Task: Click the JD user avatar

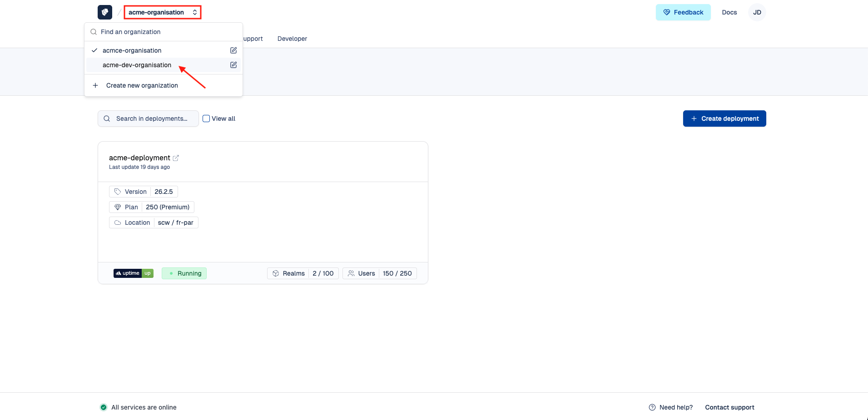Action: tap(757, 12)
